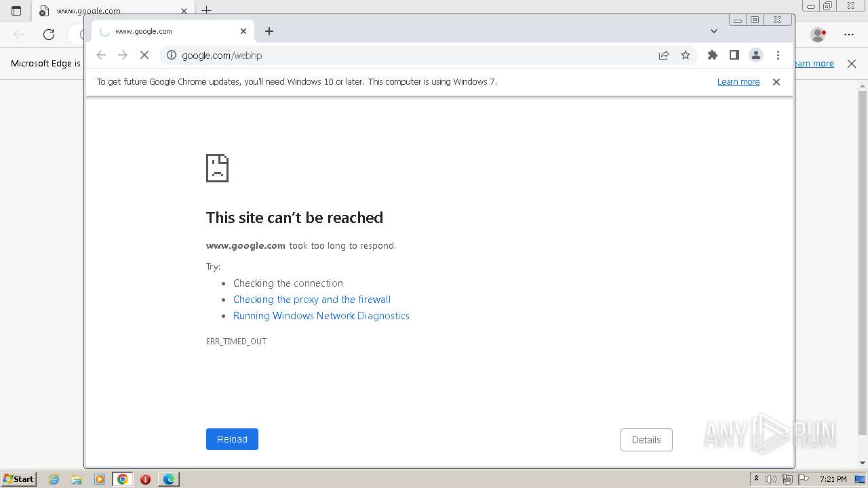Open Windows Media Player taskbar icon

click(x=100, y=479)
